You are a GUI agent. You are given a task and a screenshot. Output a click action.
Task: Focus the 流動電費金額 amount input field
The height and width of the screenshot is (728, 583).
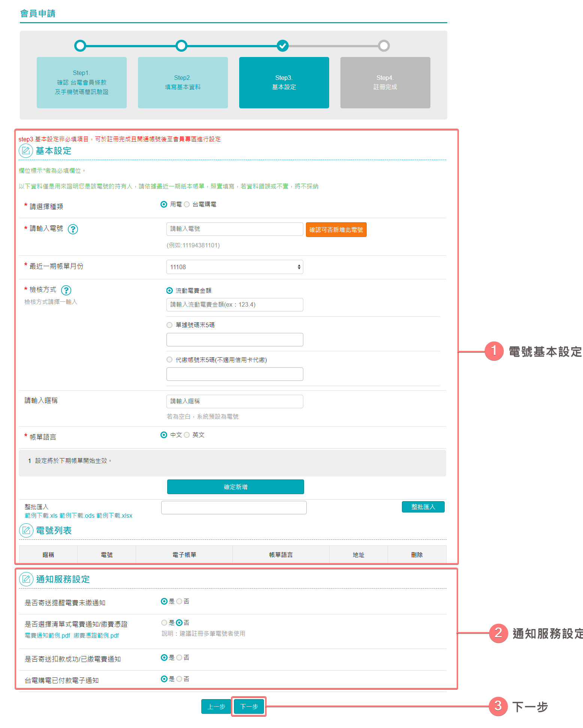235,305
